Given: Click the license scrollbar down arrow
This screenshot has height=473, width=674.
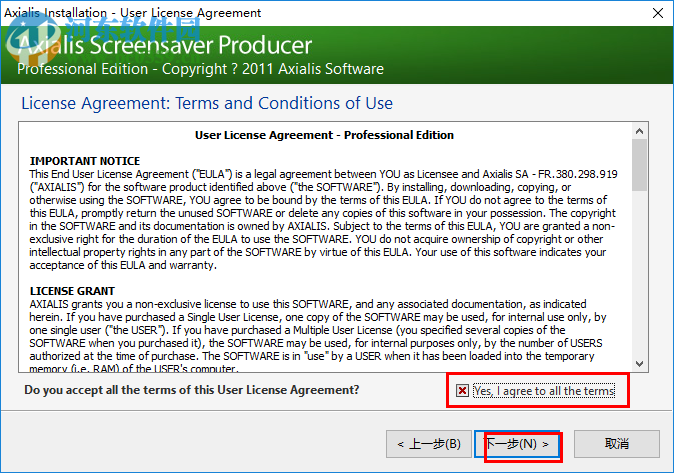Looking at the screenshot, I should point(640,364).
